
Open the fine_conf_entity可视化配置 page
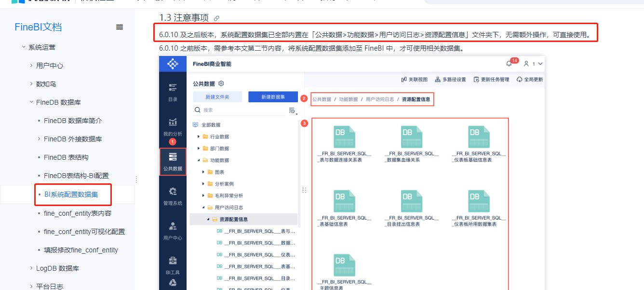[84, 232]
